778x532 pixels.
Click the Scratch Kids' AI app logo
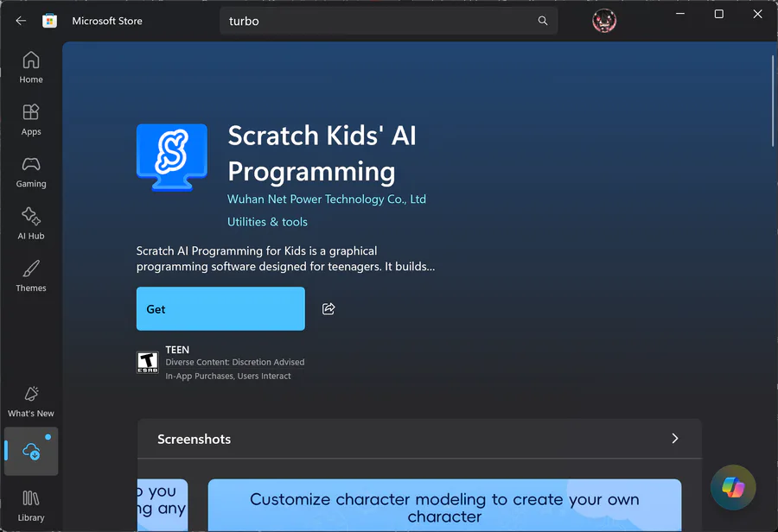pyautogui.click(x=172, y=157)
